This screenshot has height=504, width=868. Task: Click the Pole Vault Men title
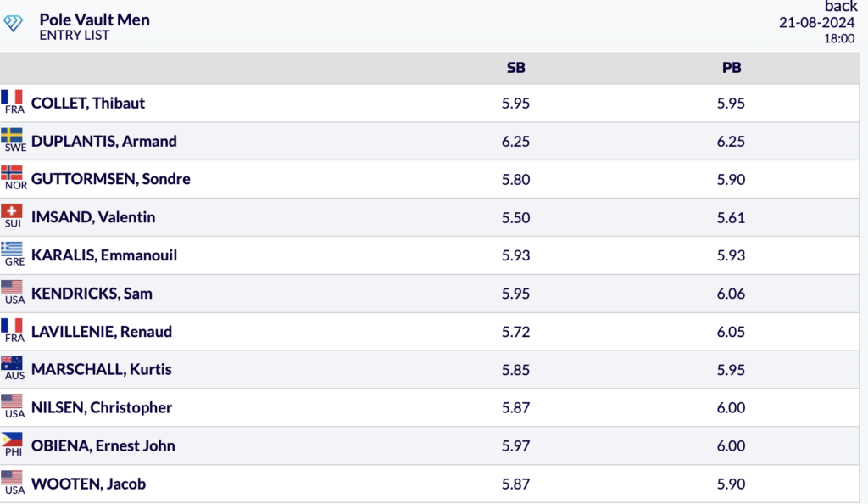click(94, 20)
